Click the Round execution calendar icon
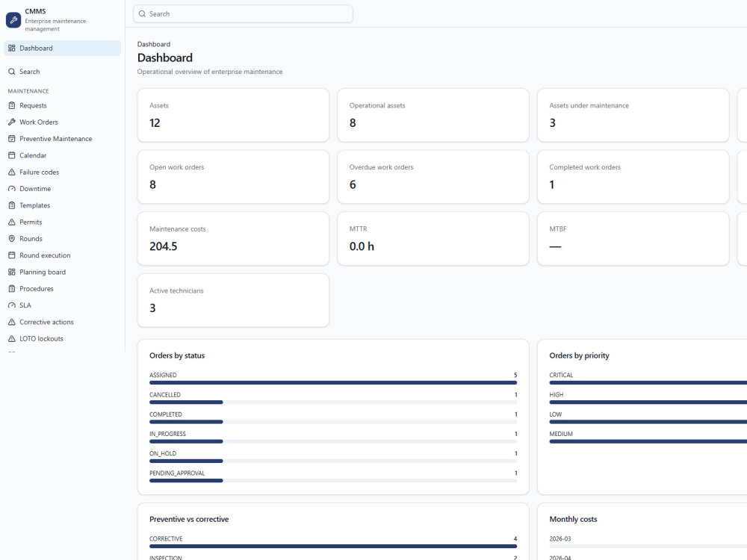This screenshot has height=560, width=747. (12, 255)
